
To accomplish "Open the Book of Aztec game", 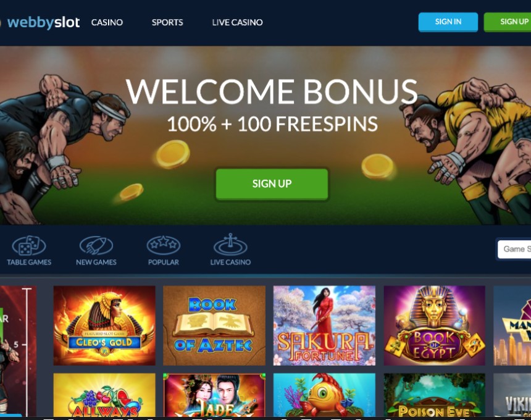I will (x=214, y=325).
